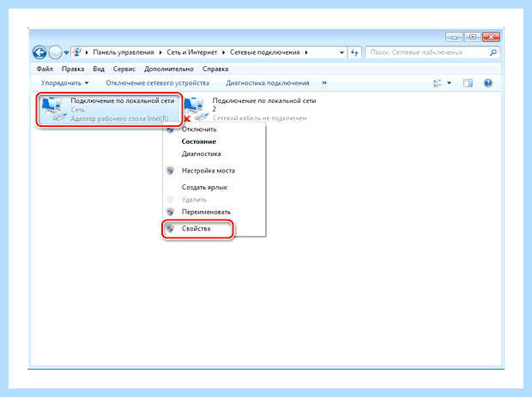Screen dimensions: 532x397
Task: Open view options dropdown arrow
Action: coord(450,82)
